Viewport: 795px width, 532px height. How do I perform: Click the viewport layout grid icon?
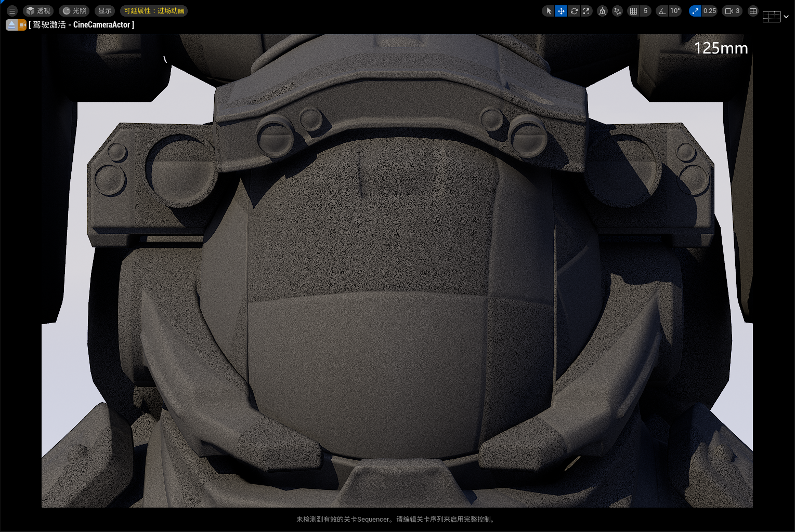pos(753,11)
